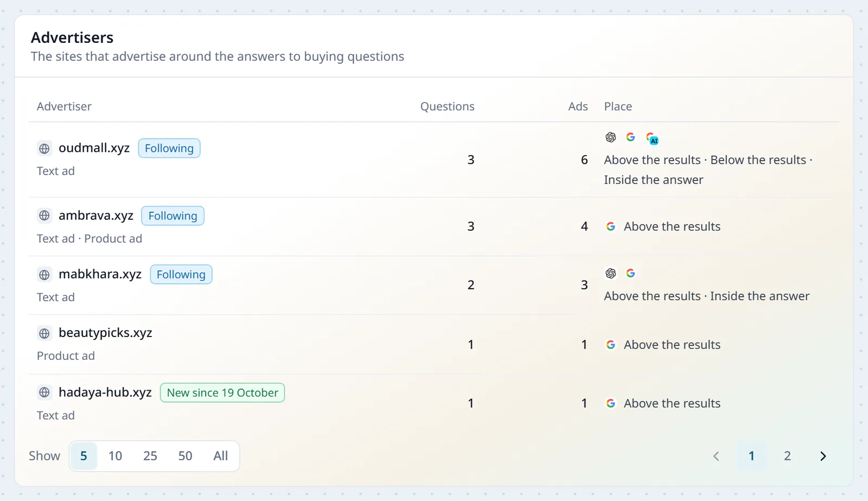Jump to page 2 in pagination

(x=787, y=456)
